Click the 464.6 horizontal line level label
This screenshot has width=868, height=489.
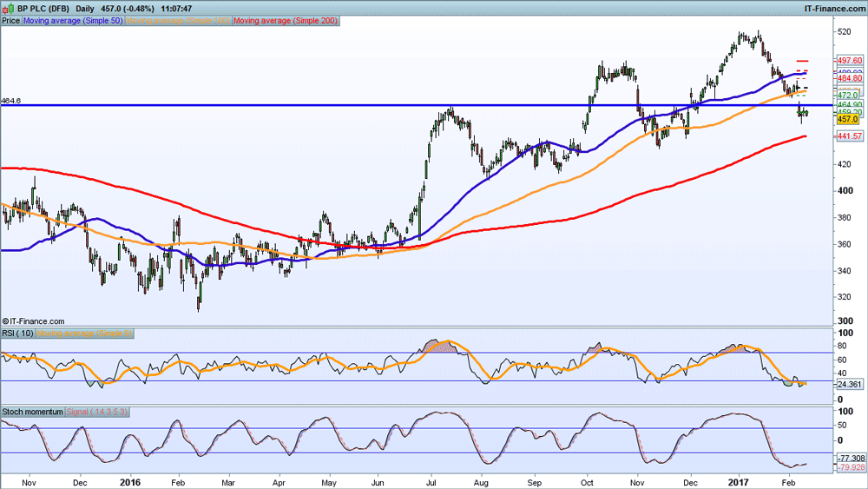(10, 101)
